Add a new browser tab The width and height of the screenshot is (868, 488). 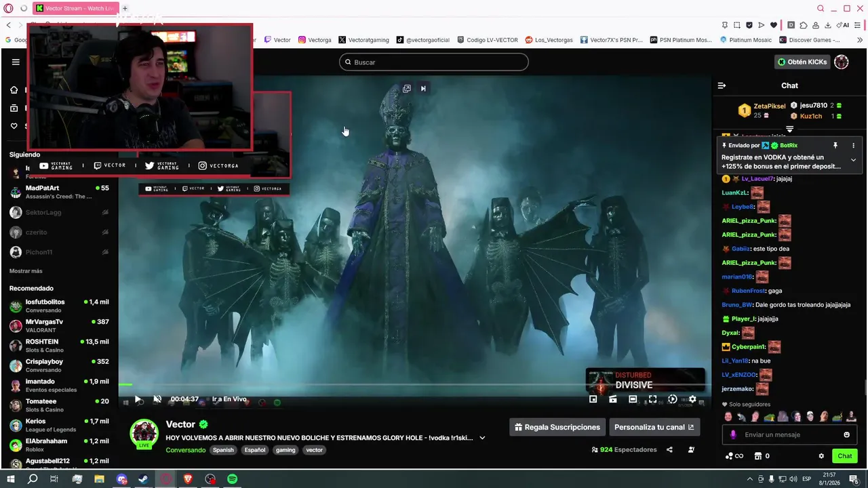[125, 8]
